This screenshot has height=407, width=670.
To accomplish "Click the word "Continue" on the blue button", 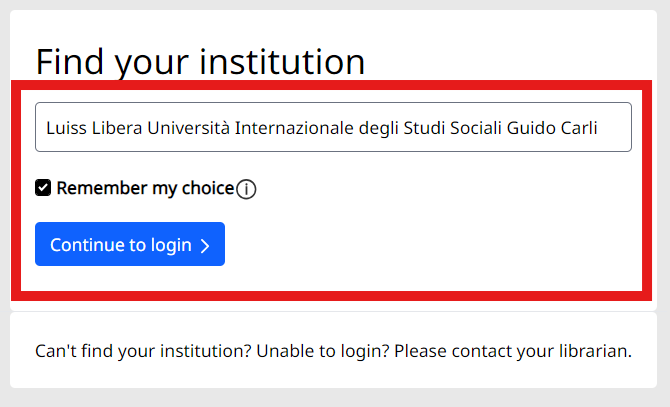I will pyautogui.click(x=85, y=245).
